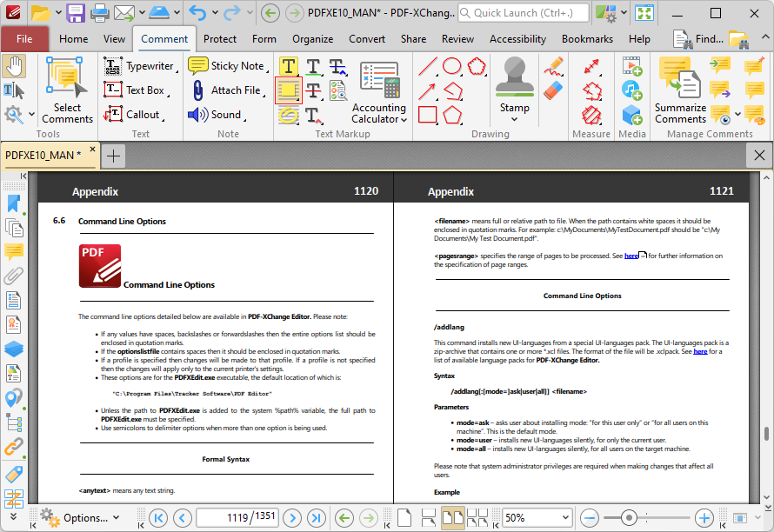Select the Hand tool
The width and height of the screenshot is (774, 532).
coord(14,66)
